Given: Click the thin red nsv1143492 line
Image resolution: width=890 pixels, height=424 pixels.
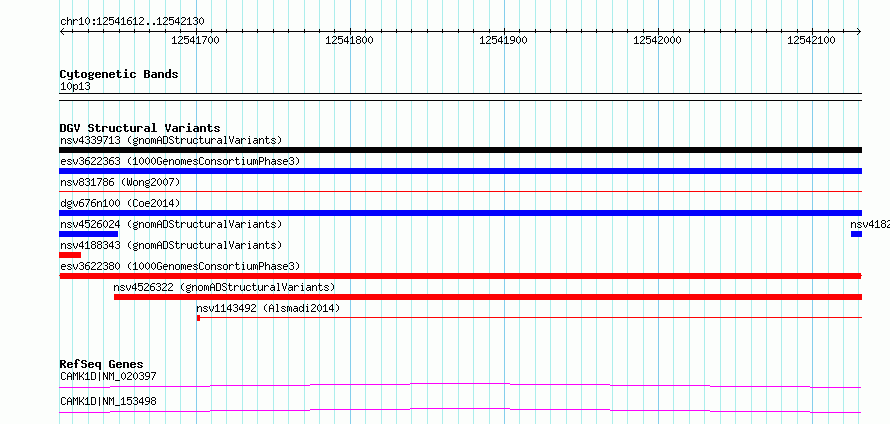Looking at the screenshot, I should pyautogui.click(x=529, y=318).
